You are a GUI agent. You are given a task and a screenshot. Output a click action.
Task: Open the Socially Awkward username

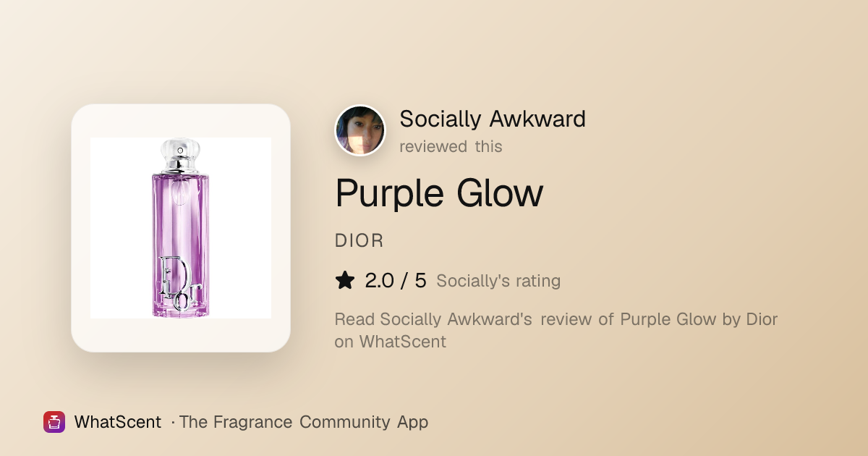(x=493, y=119)
